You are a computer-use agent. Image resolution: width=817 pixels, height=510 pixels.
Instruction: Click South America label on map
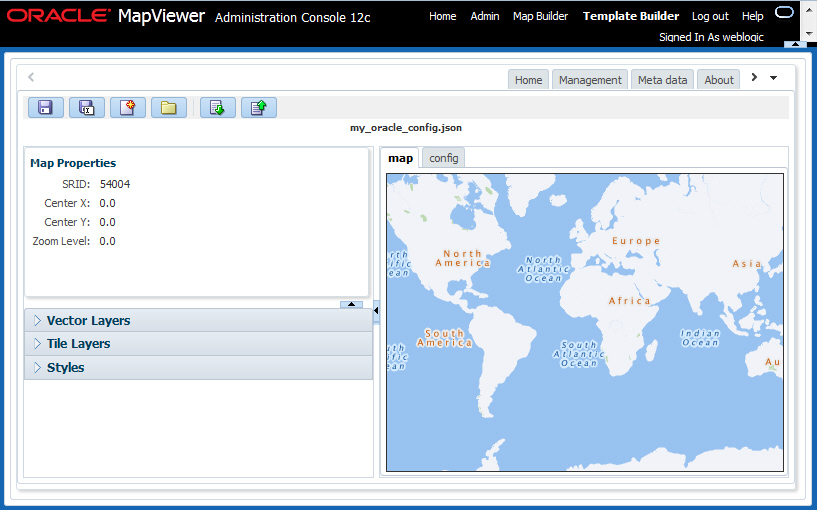coord(444,338)
